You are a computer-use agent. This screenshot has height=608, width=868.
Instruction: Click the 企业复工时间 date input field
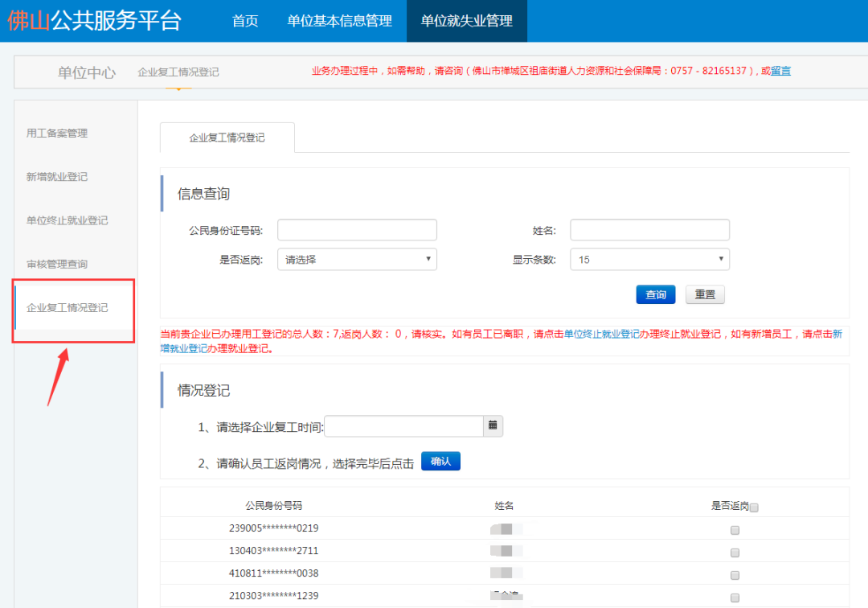pyautogui.click(x=403, y=425)
